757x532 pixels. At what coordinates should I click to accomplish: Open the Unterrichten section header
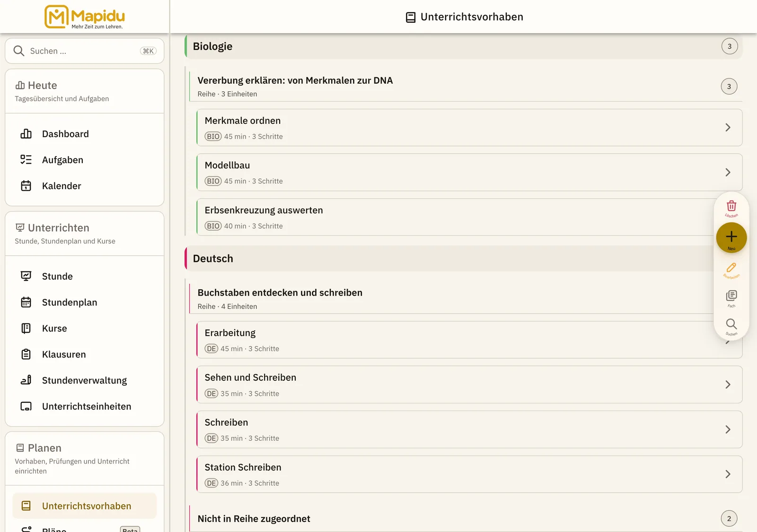[85, 234]
